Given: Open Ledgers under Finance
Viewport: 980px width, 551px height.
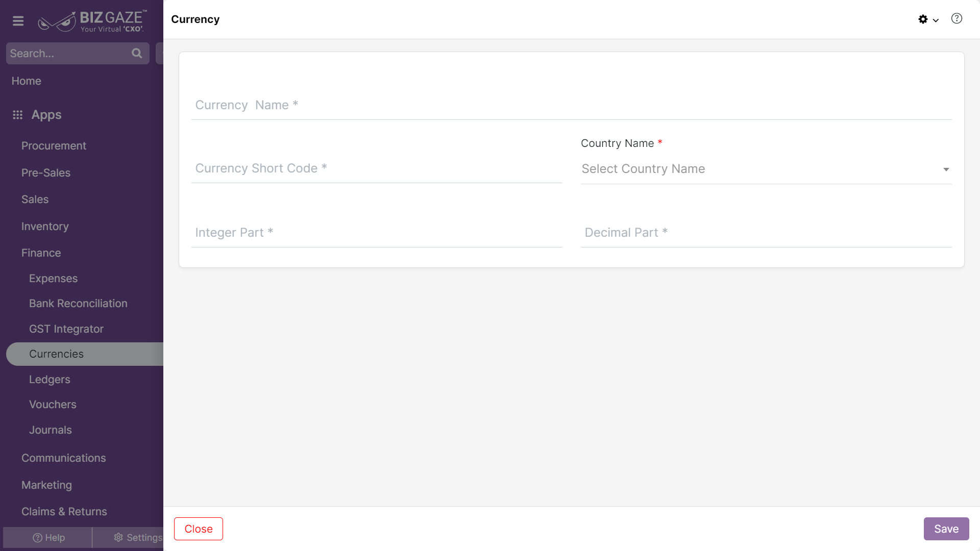Looking at the screenshot, I should (x=50, y=380).
